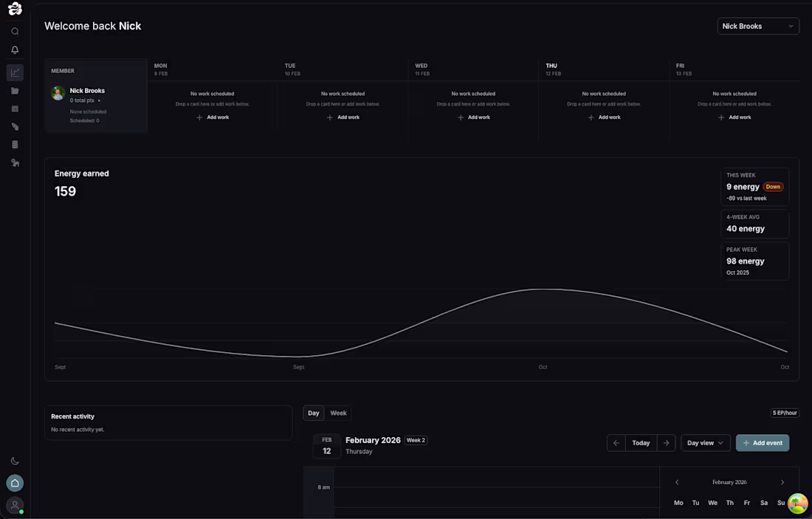Screen dimensions: 812x519
Task: Jump to Today in calendar
Action: tap(641, 443)
